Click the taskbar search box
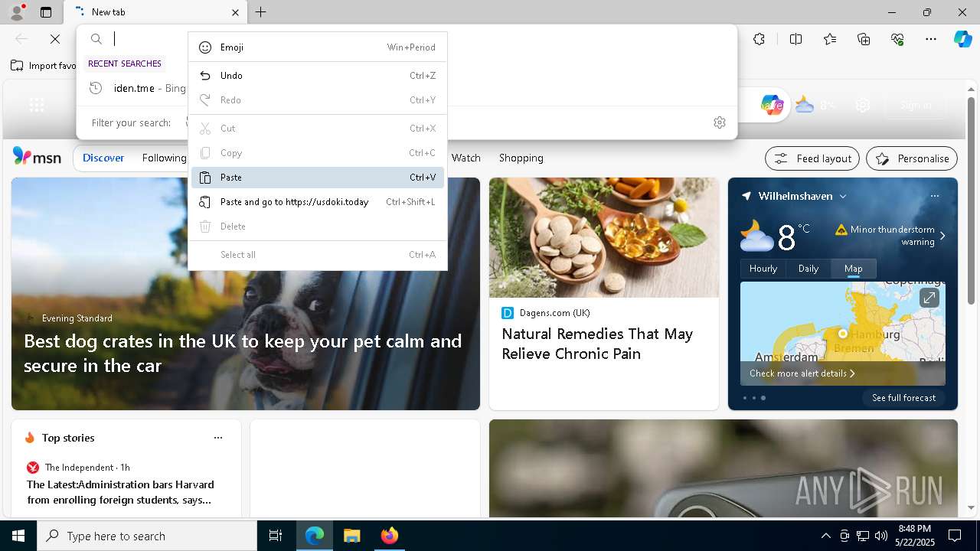Screen dimensions: 980x551 click(147, 536)
